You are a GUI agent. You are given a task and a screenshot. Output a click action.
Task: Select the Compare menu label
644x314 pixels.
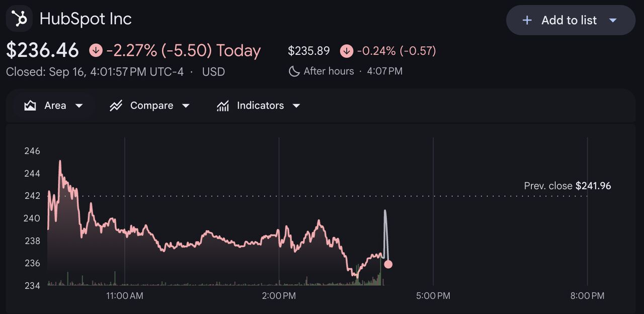(x=151, y=106)
